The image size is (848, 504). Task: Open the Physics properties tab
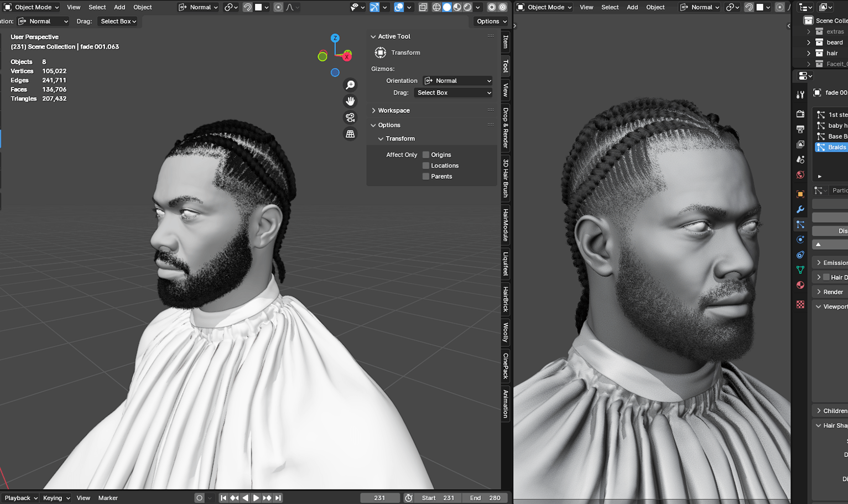[800, 240]
